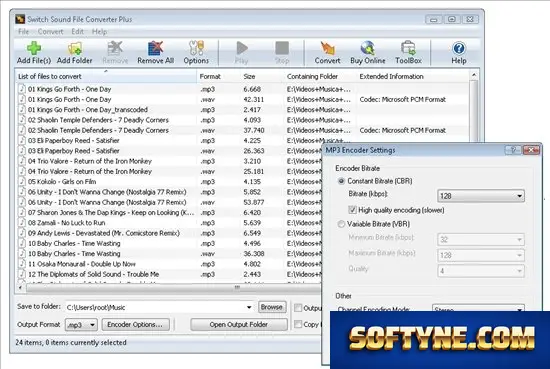Toggle High quality encoding (slower) checkbox
Image resolution: width=550 pixels, height=369 pixels.
(352, 210)
